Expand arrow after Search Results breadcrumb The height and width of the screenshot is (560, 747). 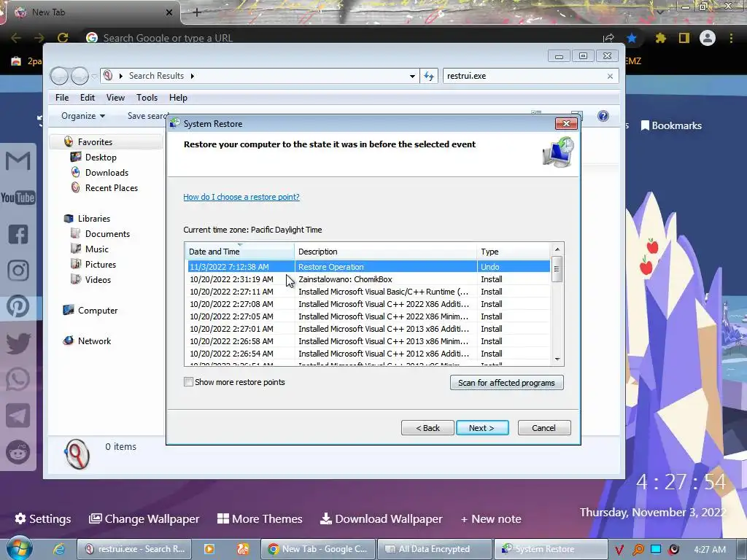[193, 76]
